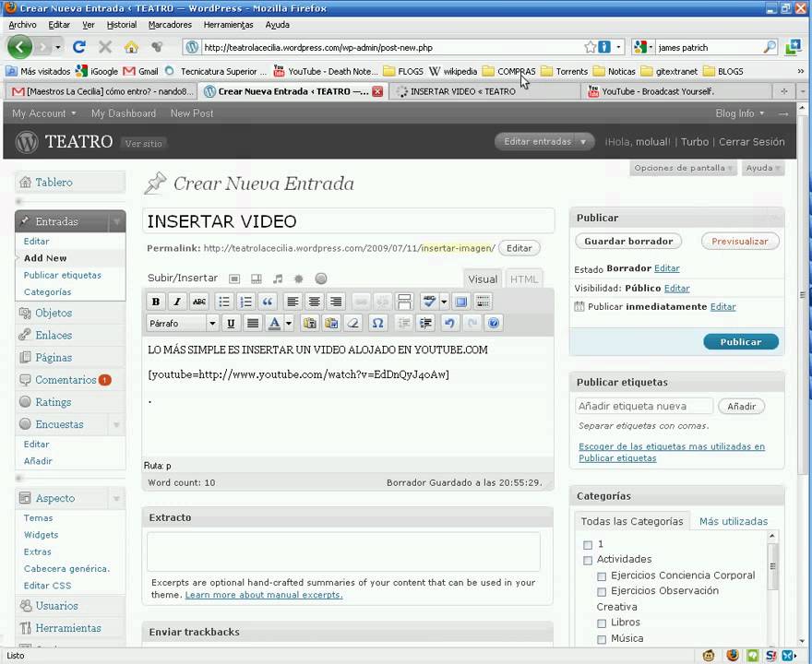812x664 pixels.
Task: Collapse the Aspecto sidebar menu
Action: click(117, 499)
